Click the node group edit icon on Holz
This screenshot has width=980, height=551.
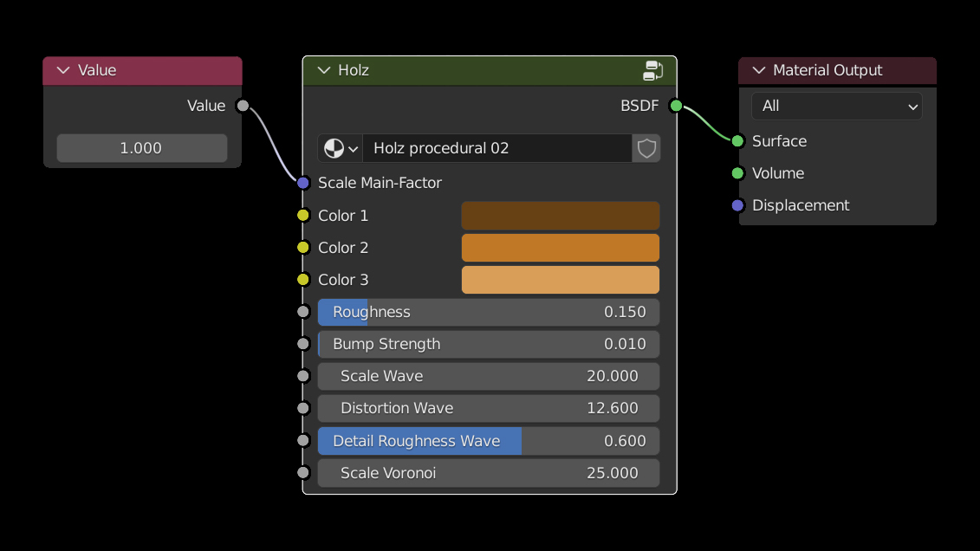653,70
